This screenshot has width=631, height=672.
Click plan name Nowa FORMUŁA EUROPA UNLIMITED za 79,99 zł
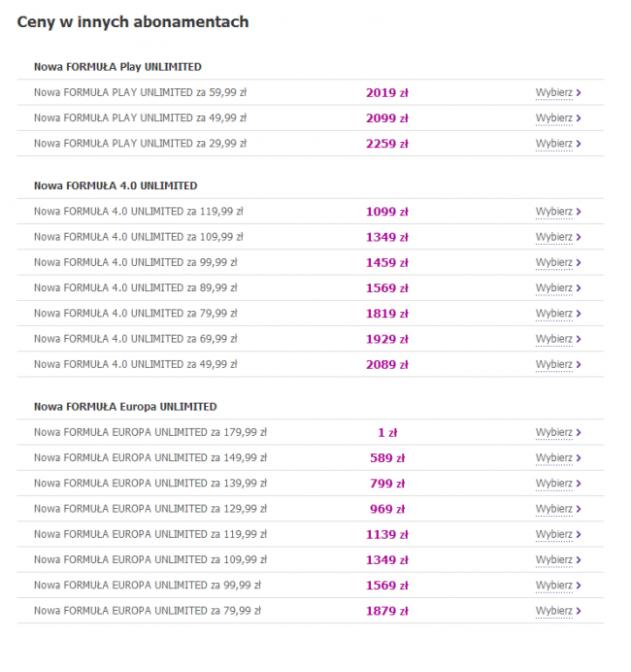(x=148, y=611)
